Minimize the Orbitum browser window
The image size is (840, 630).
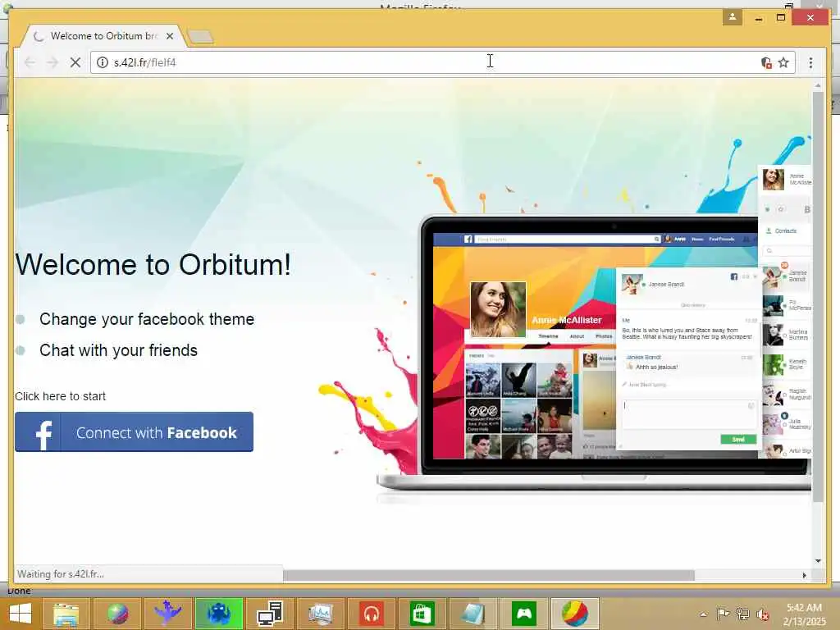tap(759, 18)
